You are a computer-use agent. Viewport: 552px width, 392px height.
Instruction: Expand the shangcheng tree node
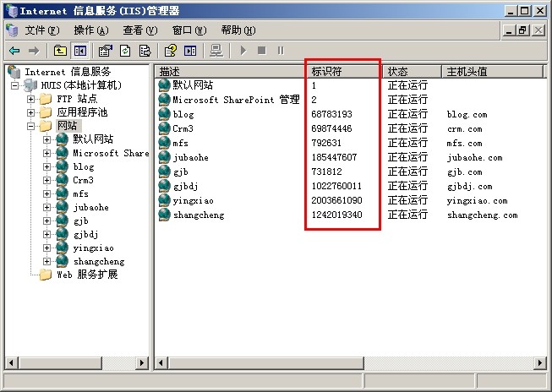pos(46,261)
